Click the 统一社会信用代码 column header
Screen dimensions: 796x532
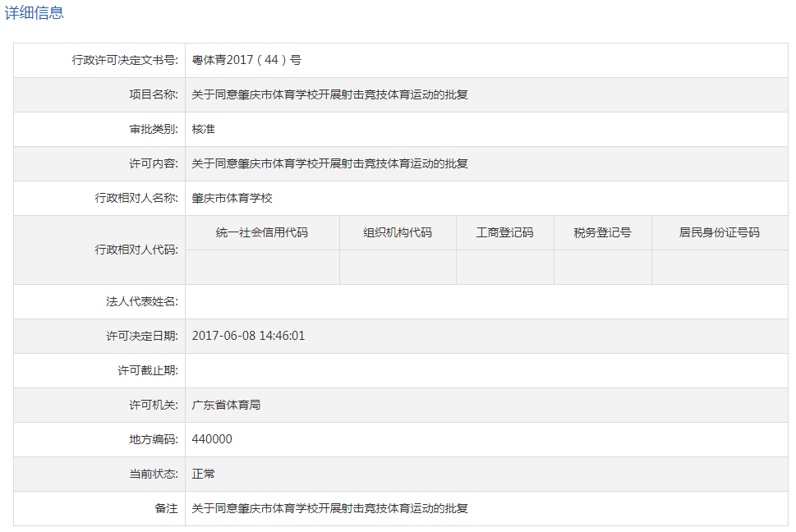262,232
